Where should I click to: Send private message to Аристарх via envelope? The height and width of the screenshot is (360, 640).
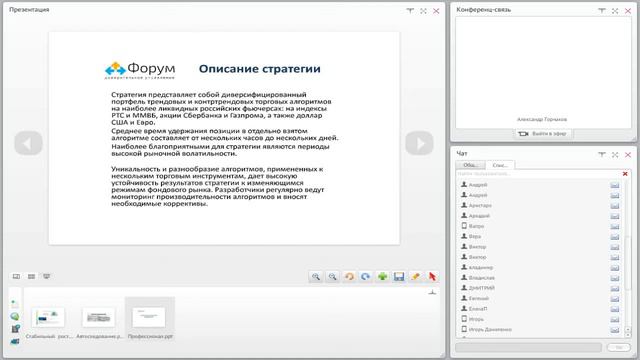click(615, 206)
